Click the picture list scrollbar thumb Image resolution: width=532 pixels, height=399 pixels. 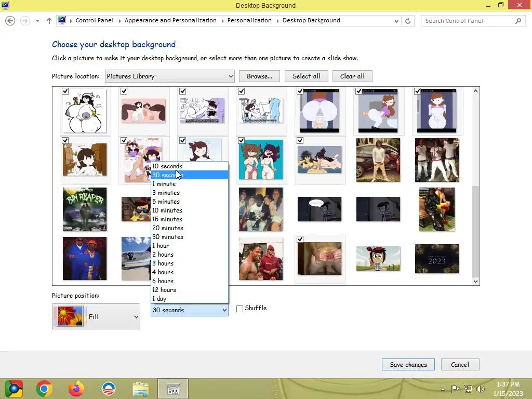476,231
